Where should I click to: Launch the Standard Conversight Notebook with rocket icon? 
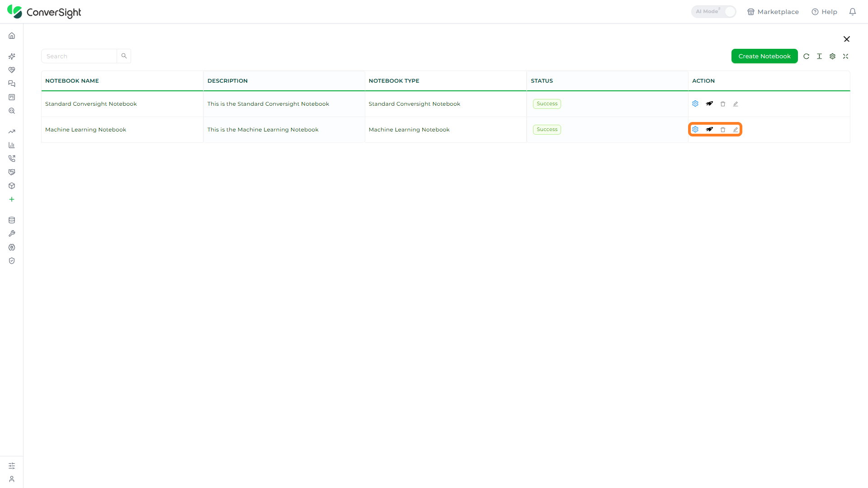(x=709, y=104)
